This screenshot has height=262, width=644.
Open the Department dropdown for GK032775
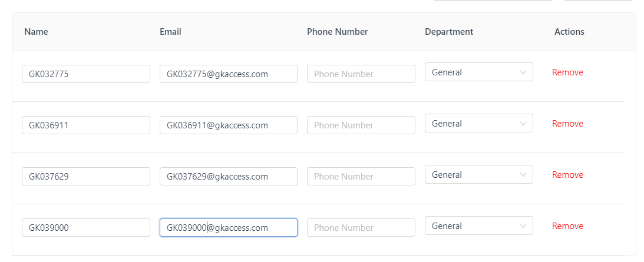478,72
